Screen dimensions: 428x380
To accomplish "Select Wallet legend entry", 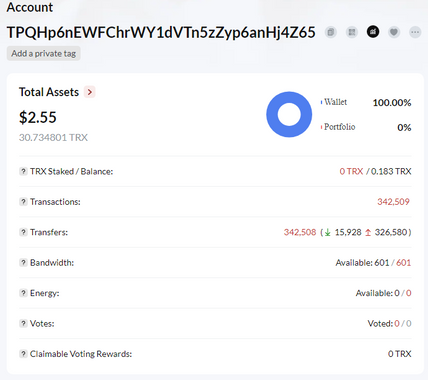I will pyautogui.click(x=334, y=102).
